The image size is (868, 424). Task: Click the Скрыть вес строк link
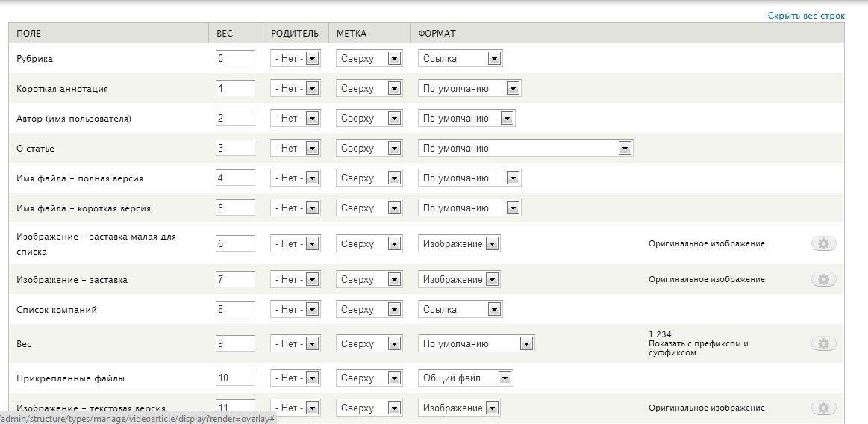806,16
